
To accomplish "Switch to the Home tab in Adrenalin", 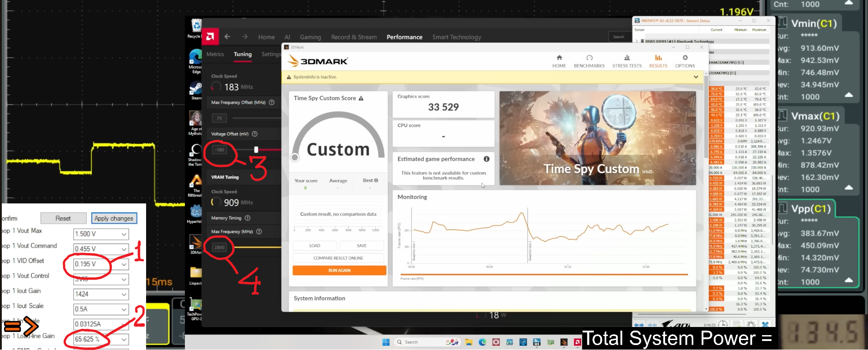I will [266, 37].
